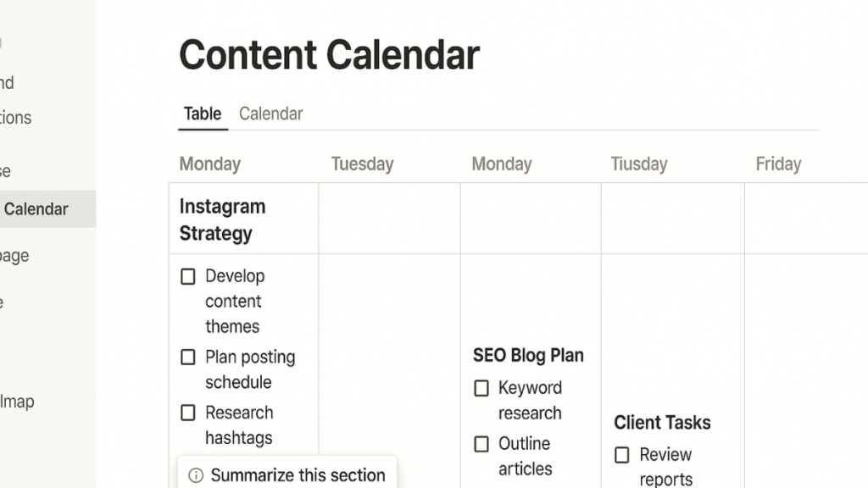This screenshot has height=488, width=868.
Task: Open the Instagram Strategy card
Action: pos(223,219)
